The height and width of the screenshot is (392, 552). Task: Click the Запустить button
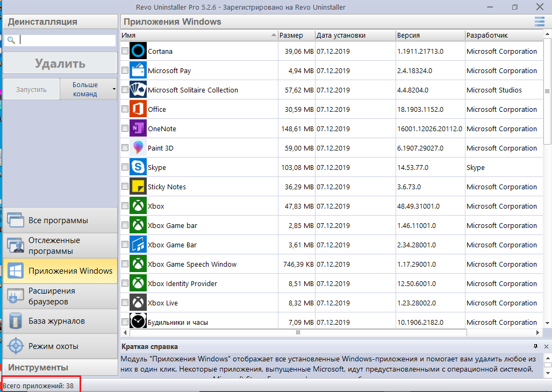31,89
